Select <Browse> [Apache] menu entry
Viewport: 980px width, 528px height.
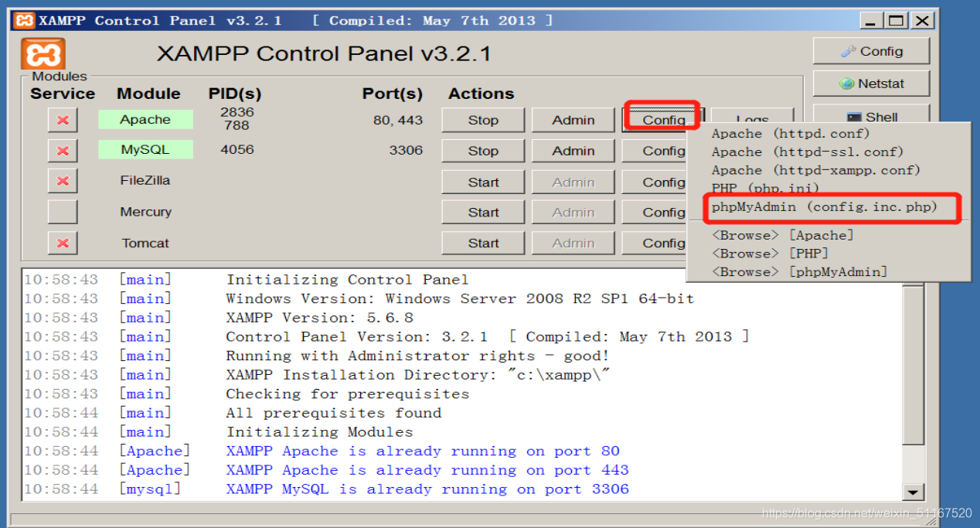click(782, 235)
